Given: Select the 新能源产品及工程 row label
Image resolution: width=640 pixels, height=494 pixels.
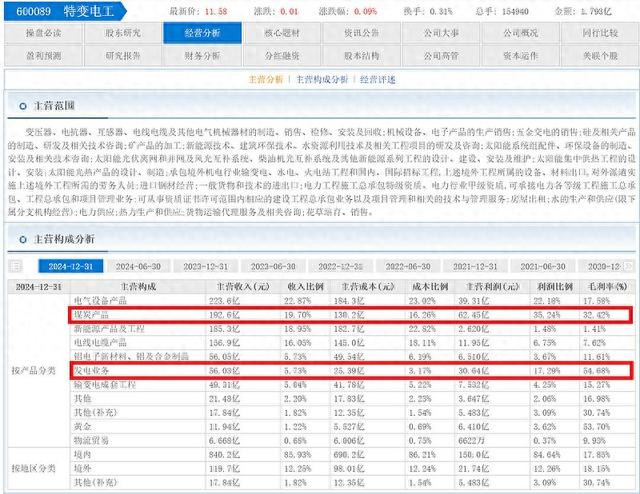Looking at the screenshot, I should [x=109, y=329].
